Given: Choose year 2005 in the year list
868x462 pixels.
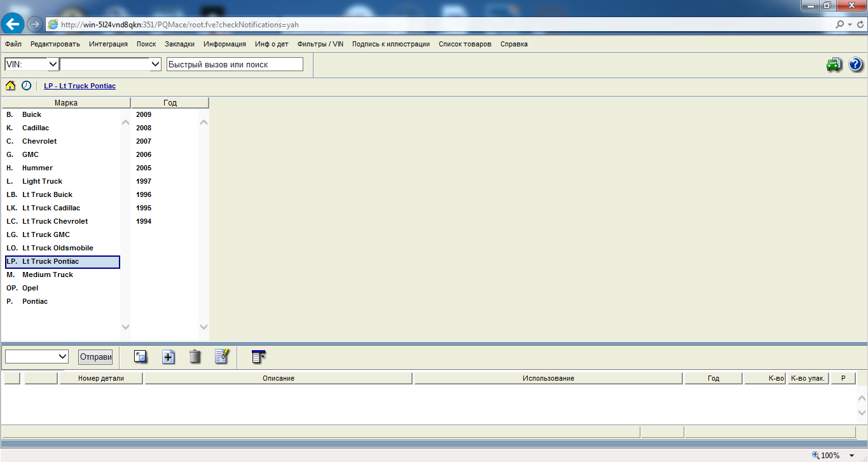Looking at the screenshot, I should pos(144,168).
